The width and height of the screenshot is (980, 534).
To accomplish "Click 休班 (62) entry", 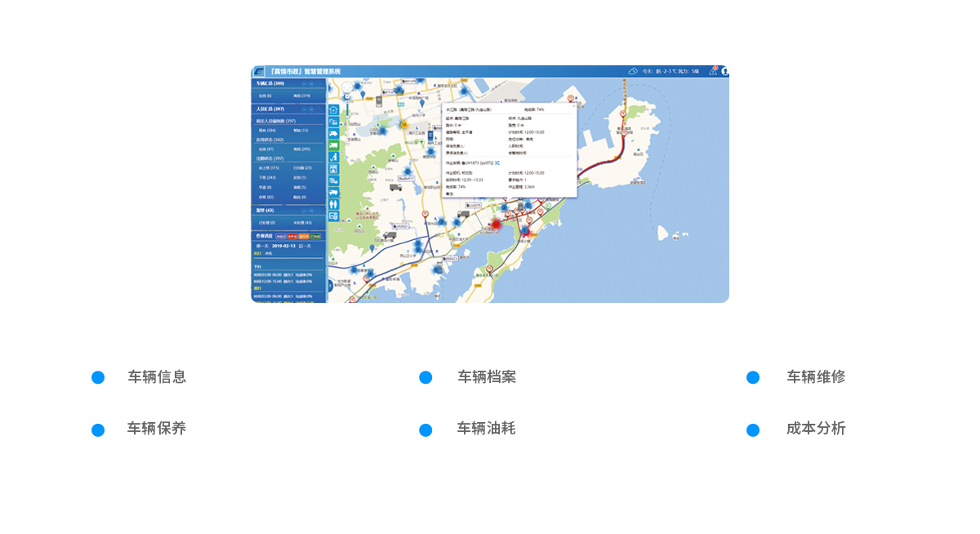I will [x=266, y=197].
